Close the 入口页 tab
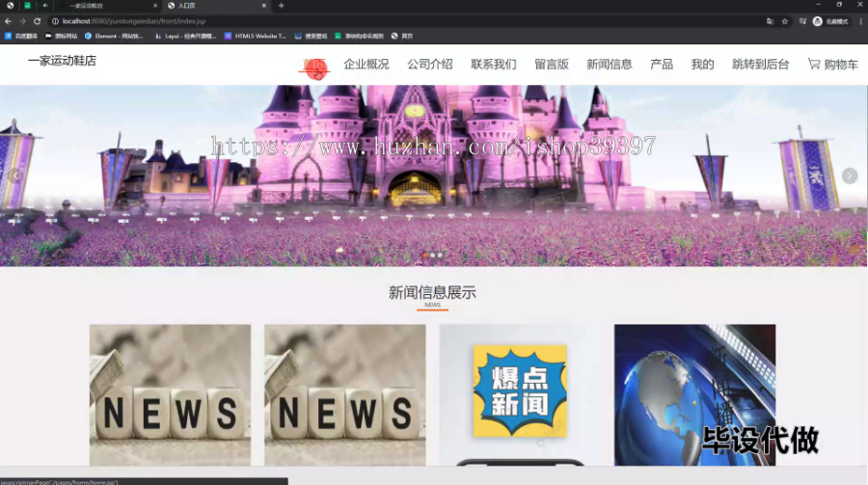868x485 pixels. [264, 6]
